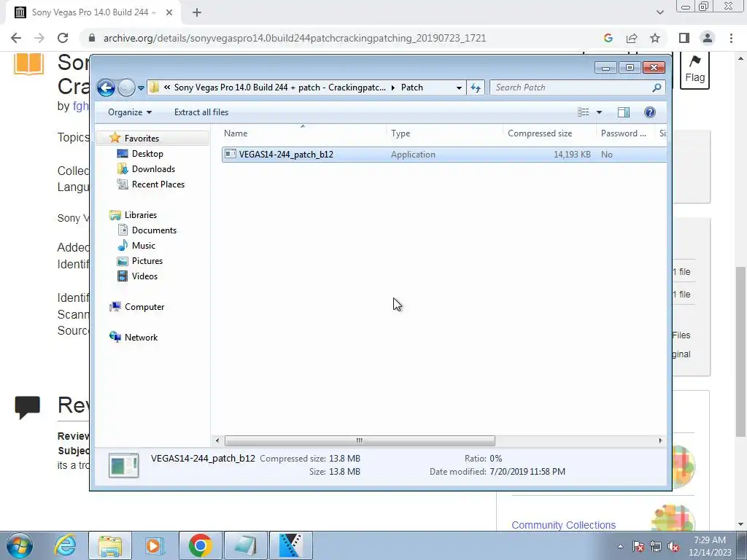Click the muted volume tray icon
Screen dimensions: 747x560
click(673, 547)
